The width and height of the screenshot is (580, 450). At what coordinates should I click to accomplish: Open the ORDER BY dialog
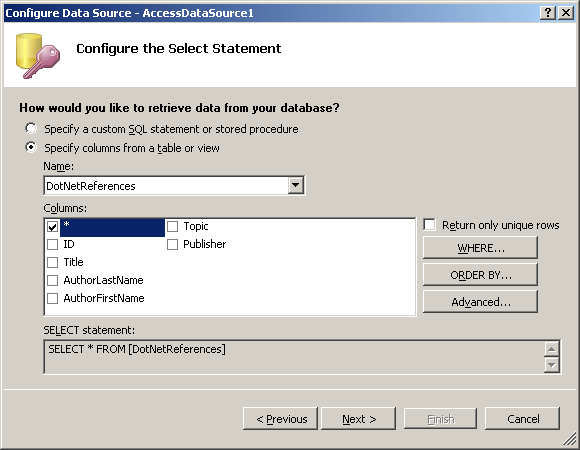pyautogui.click(x=480, y=275)
